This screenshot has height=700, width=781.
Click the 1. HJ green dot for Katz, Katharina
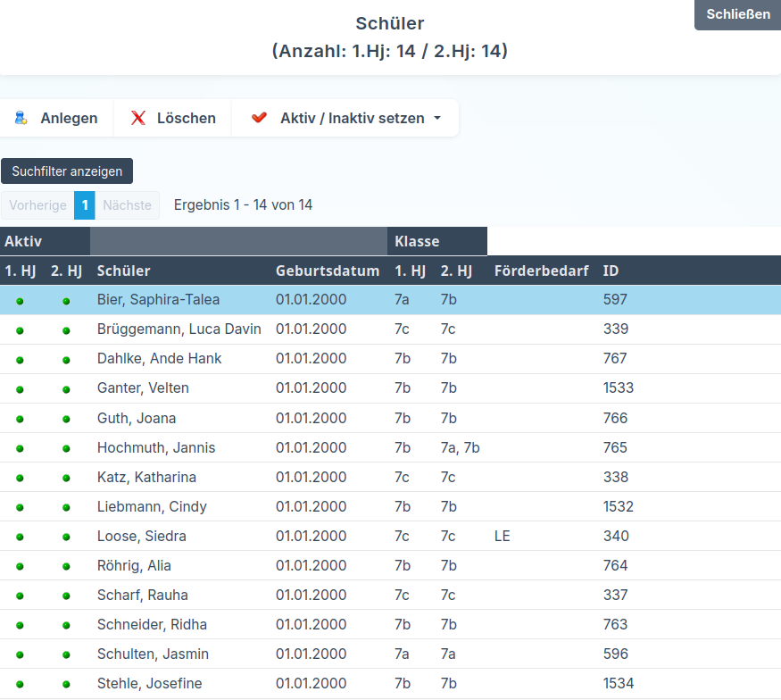pos(20,479)
